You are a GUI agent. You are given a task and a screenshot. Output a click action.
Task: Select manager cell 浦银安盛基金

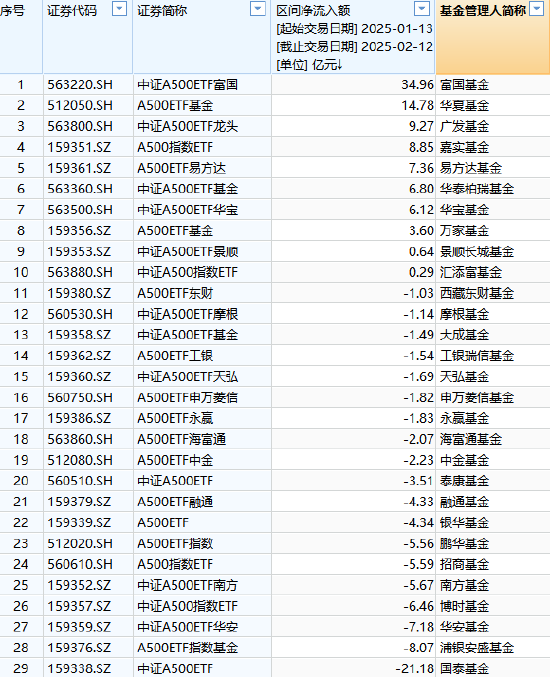coord(493,648)
